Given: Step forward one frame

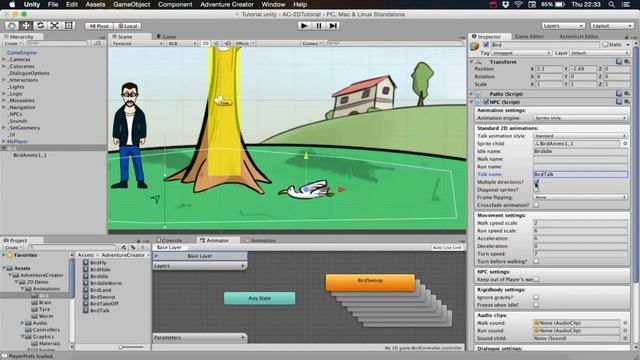Looking at the screenshot, I should pyautogui.click(x=333, y=26).
